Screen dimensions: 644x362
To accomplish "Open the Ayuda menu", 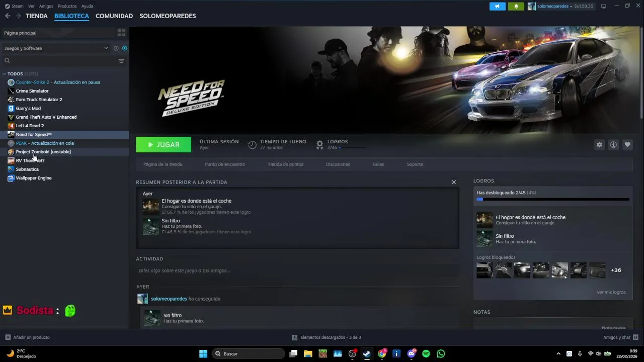I will tap(87, 6).
